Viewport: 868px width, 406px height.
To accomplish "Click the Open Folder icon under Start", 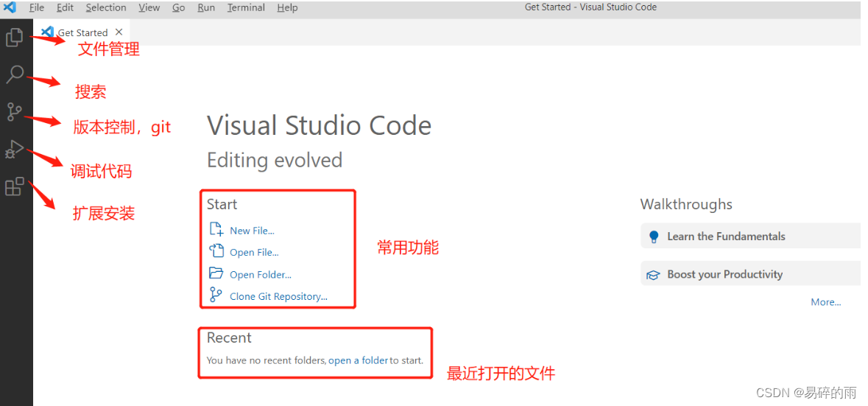I will [216, 273].
